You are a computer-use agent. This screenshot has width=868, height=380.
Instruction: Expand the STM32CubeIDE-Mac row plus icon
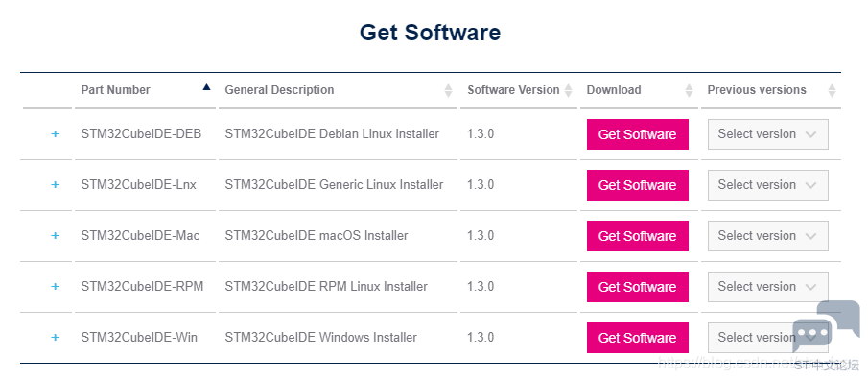pyautogui.click(x=55, y=236)
